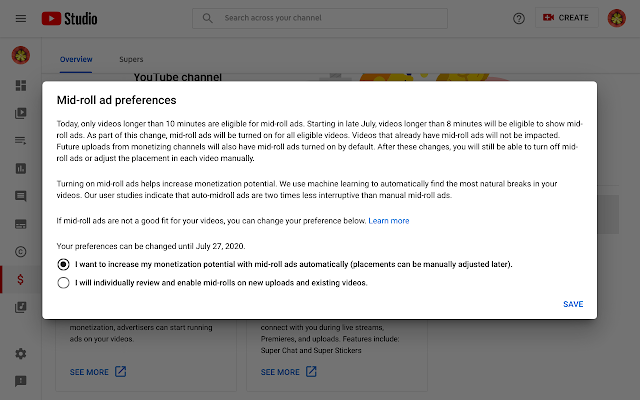The height and width of the screenshot is (400, 640).
Task: Click SAVE in the mid-roll dialog
Action: [573, 304]
